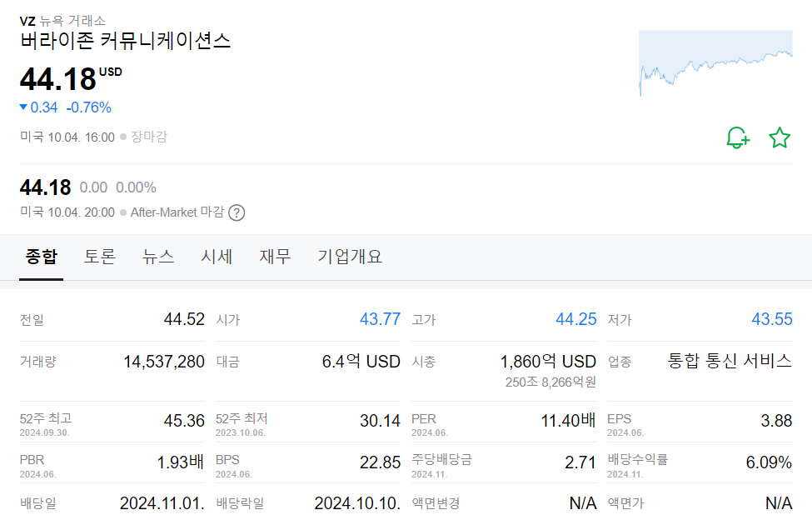Click the 250조 8,266억원 market cap text
Image resolution: width=812 pixels, height=525 pixels.
click(551, 382)
